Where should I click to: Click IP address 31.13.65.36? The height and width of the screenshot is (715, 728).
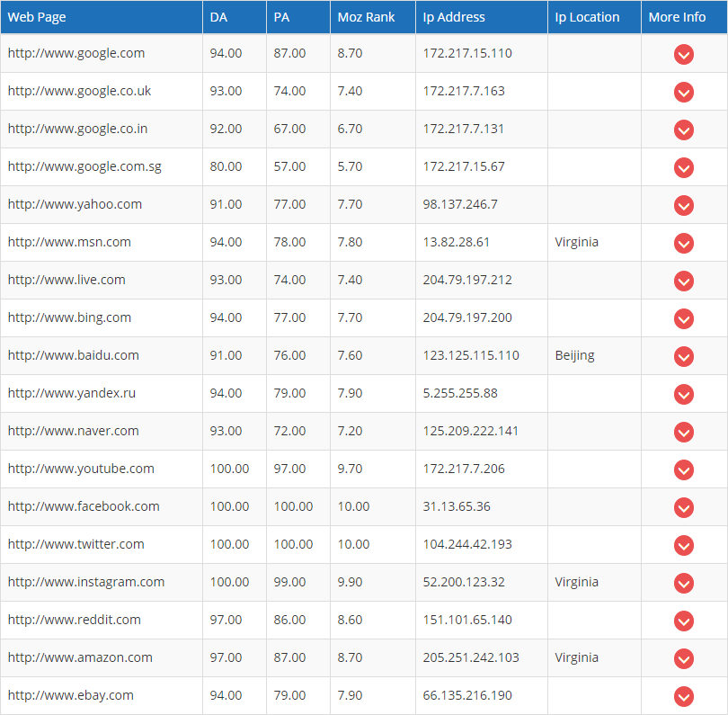coord(457,506)
